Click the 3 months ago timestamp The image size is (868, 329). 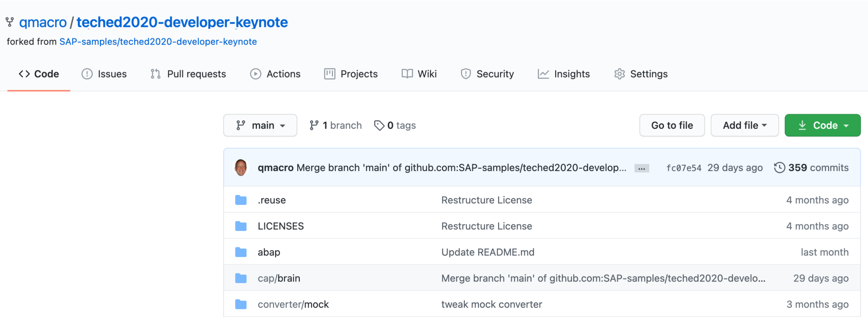coord(818,305)
